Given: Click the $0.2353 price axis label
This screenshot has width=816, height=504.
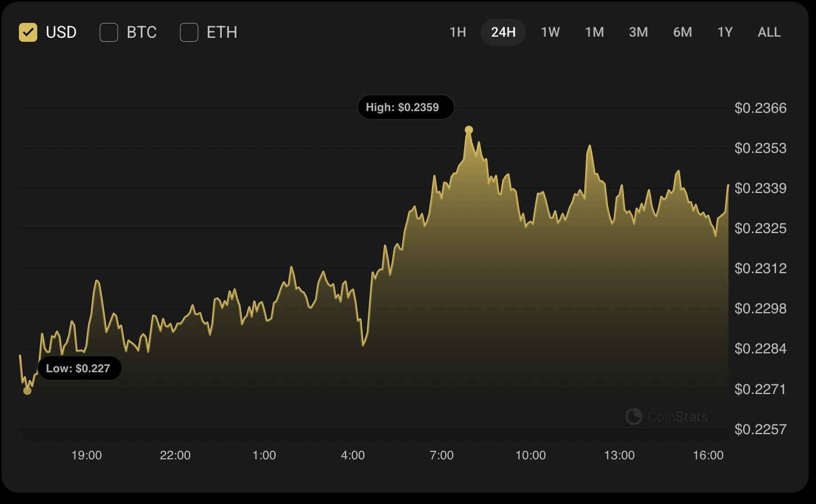Looking at the screenshot, I should pyautogui.click(x=760, y=148).
